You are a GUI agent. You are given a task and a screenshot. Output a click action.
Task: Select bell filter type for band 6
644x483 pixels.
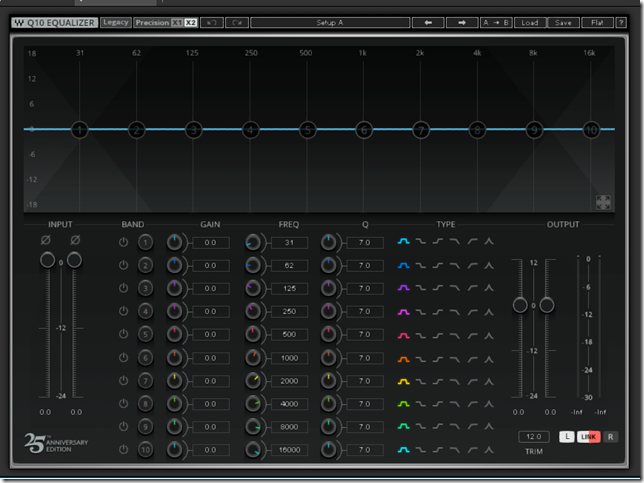[x=403, y=359]
